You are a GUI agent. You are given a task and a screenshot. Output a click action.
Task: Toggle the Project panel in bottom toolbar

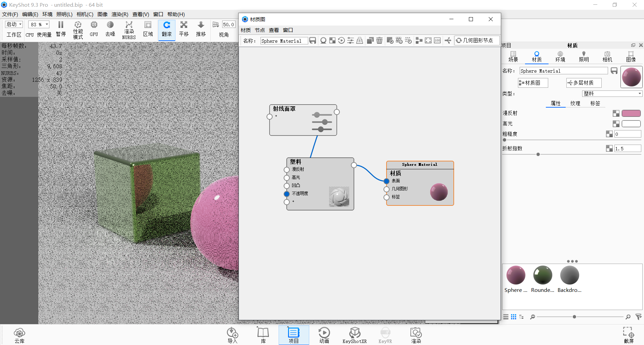click(294, 335)
